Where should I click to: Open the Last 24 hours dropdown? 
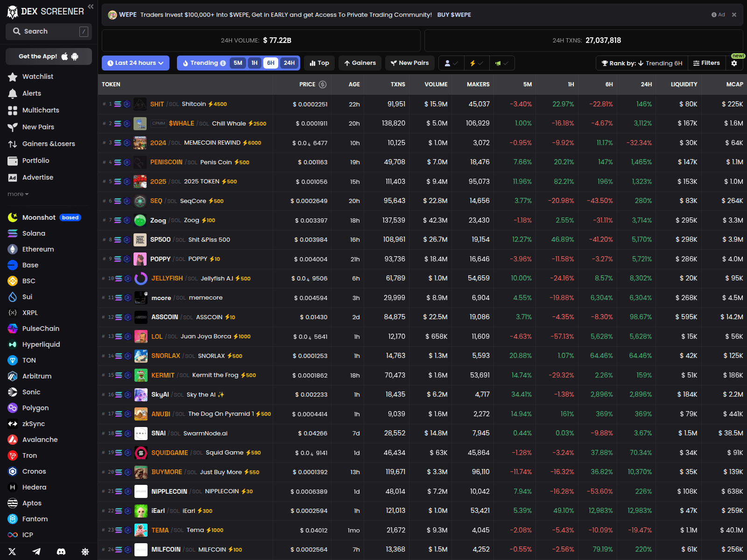pyautogui.click(x=135, y=63)
